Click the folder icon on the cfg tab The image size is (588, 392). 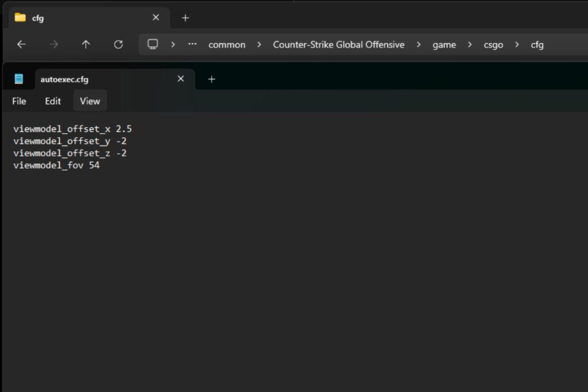pyautogui.click(x=20, y=17)
